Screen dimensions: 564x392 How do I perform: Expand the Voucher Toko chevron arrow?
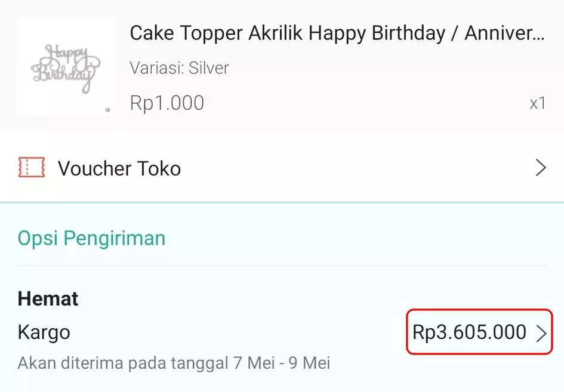click(x=540, y=168)
